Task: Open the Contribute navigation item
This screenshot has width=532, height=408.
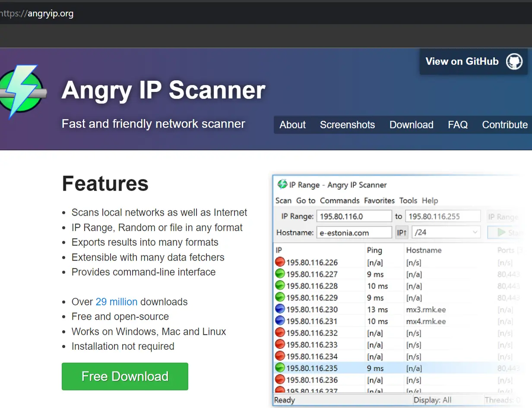Action: pyautogui.click(x=504, y=125)
